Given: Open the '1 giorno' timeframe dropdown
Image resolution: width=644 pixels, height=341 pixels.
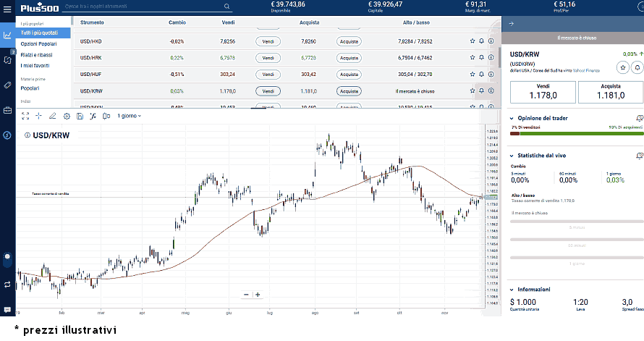Looking at the screenshot, I should click(x=130, y=116).
